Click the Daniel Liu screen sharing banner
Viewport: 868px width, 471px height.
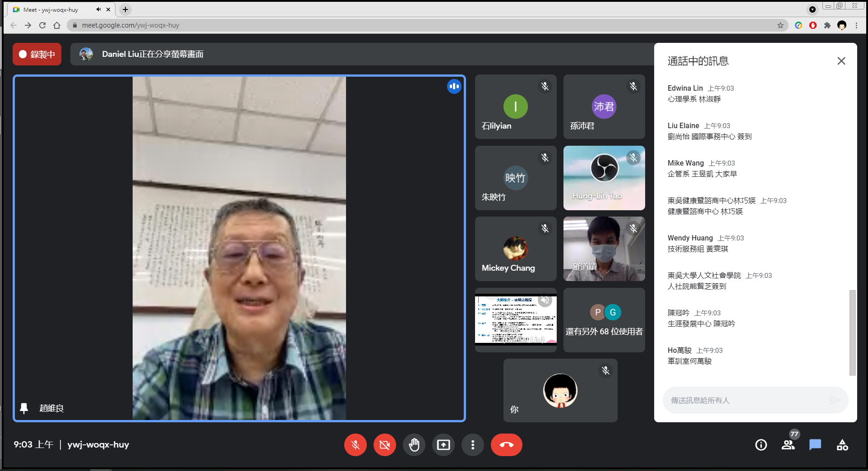click(152, 54)
